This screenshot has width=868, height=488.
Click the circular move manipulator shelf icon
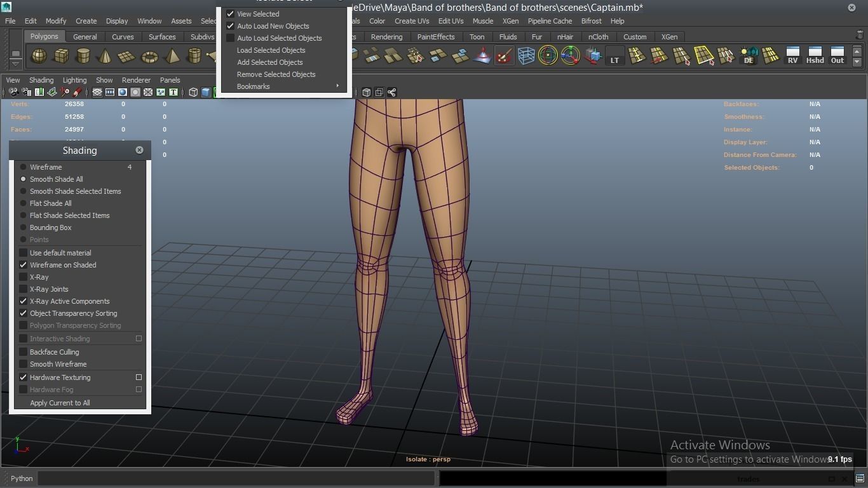click(571, 57)
